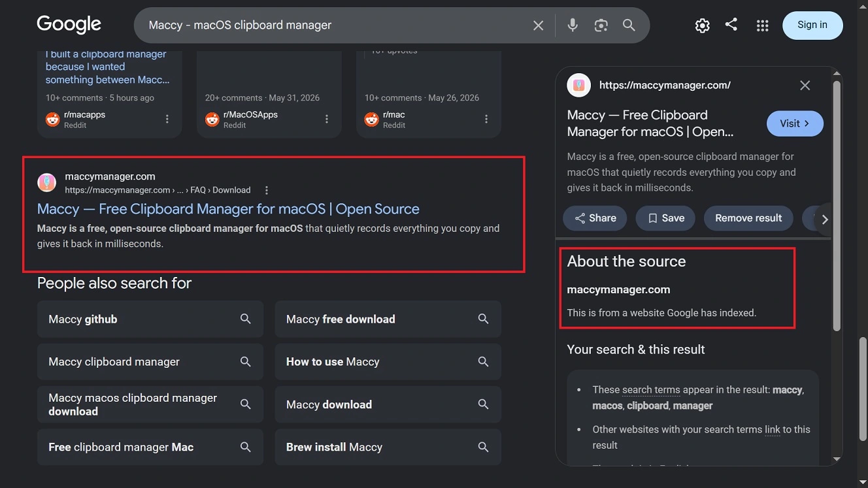Image resolution: width=868 pixels, height=488 pixels.
Task: Select the 'Maccy clipboard manager' suggestion
Action: (x=150, y=361)
